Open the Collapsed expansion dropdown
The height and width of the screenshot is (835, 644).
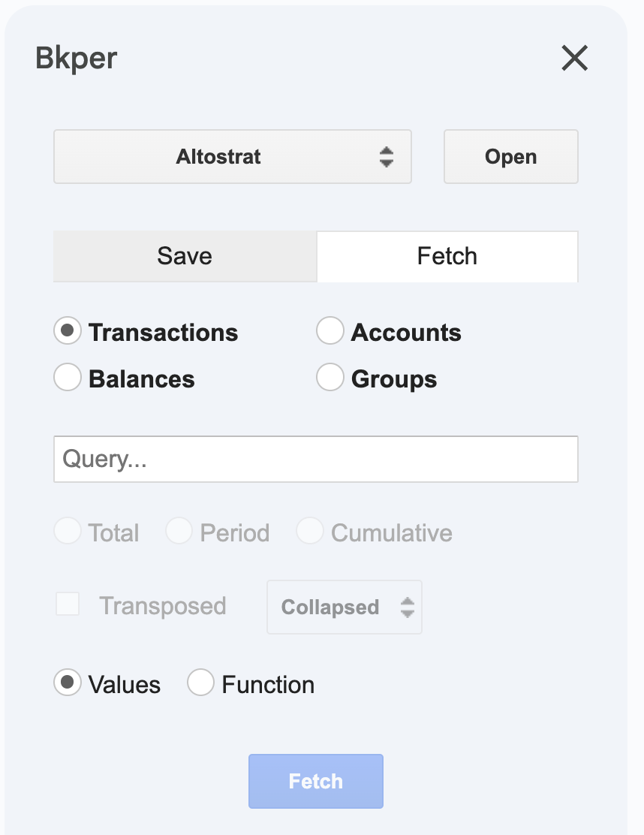344,607
